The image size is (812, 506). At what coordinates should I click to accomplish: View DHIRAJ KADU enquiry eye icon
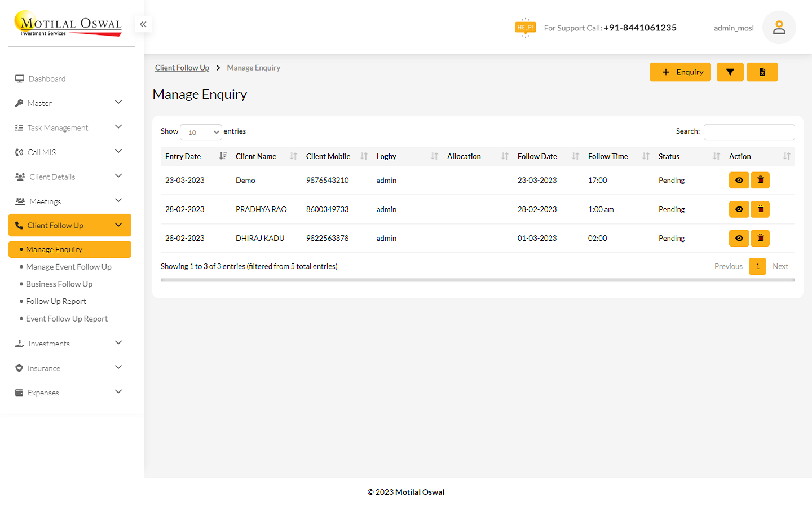739,238
